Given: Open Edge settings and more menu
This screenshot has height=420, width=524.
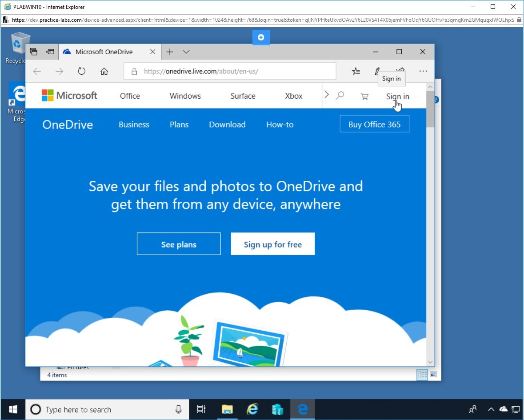Looking at the screenshot, I should [423, 71].
